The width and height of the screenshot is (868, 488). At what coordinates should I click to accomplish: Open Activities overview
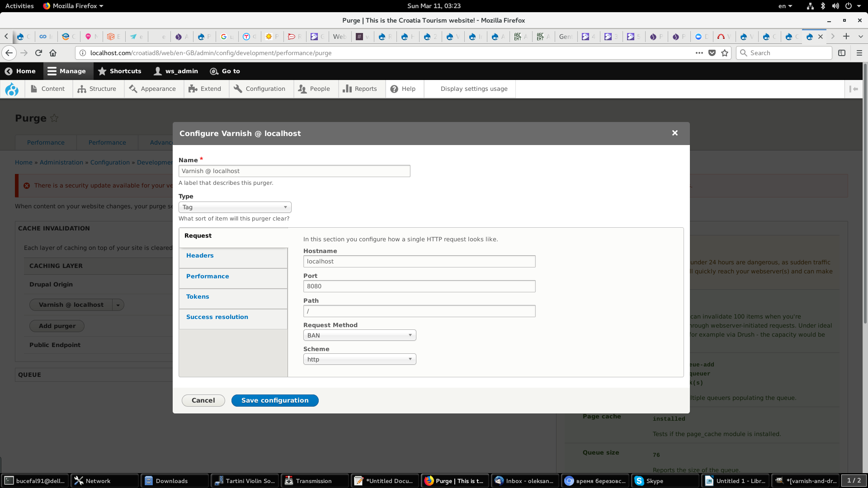pyautogui.click(x=19, y=6)
